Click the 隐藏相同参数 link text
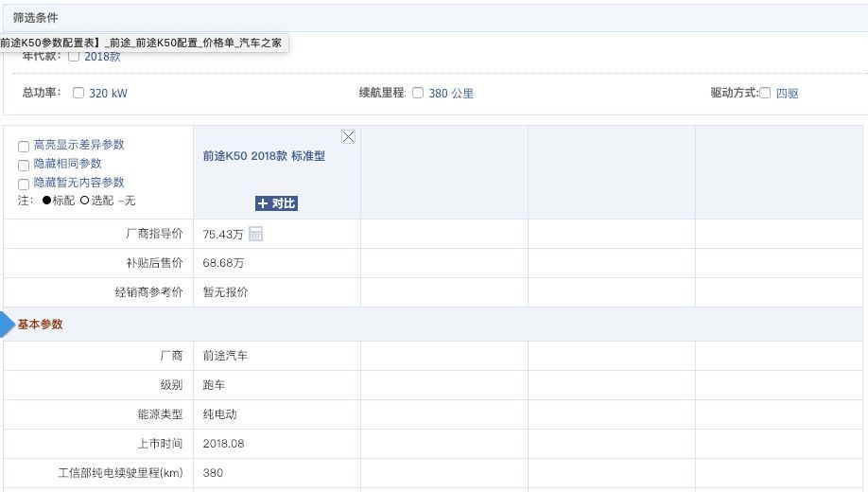Image resolution: width=868 pixels, height=492 pixels. pos(67,164)
